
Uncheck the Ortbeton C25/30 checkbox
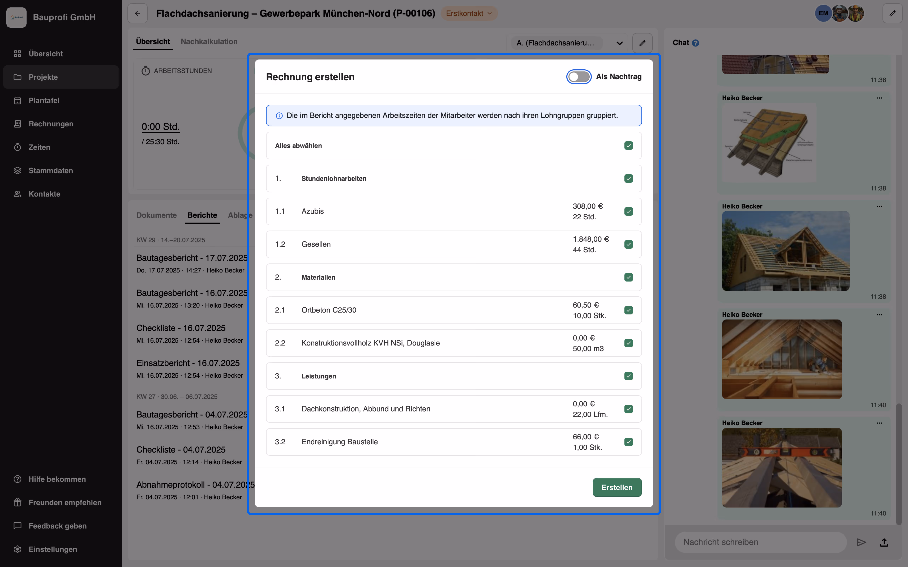628,310
